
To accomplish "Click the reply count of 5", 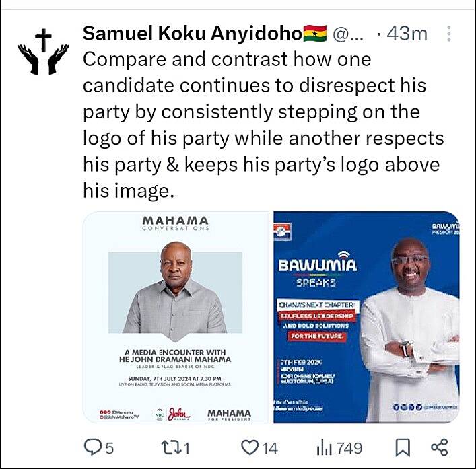I will point(109,447).
